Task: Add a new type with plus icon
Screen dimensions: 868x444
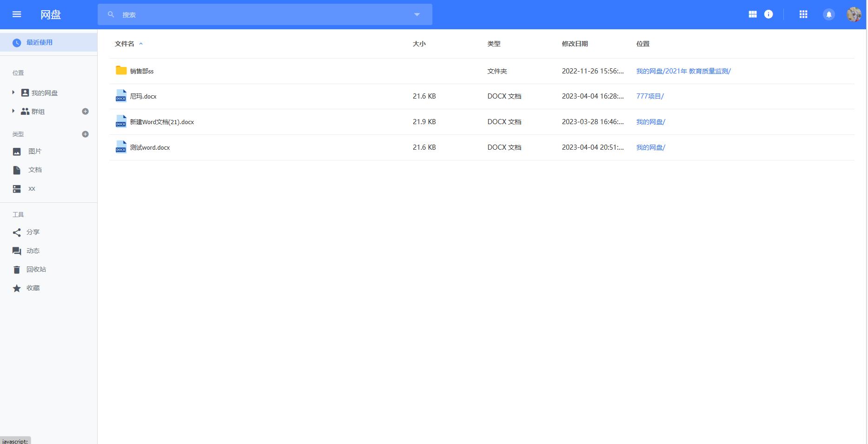Action: point(85,134)
